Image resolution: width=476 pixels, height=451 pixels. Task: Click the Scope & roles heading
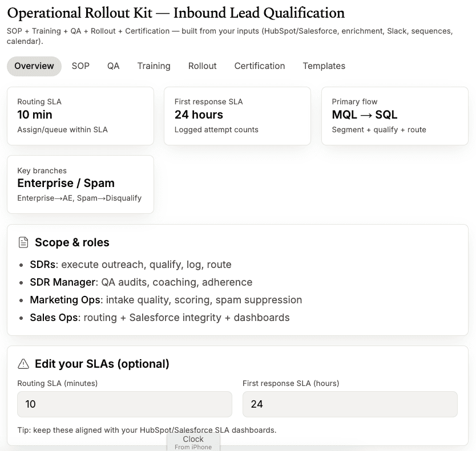click(x=72, y=242)
